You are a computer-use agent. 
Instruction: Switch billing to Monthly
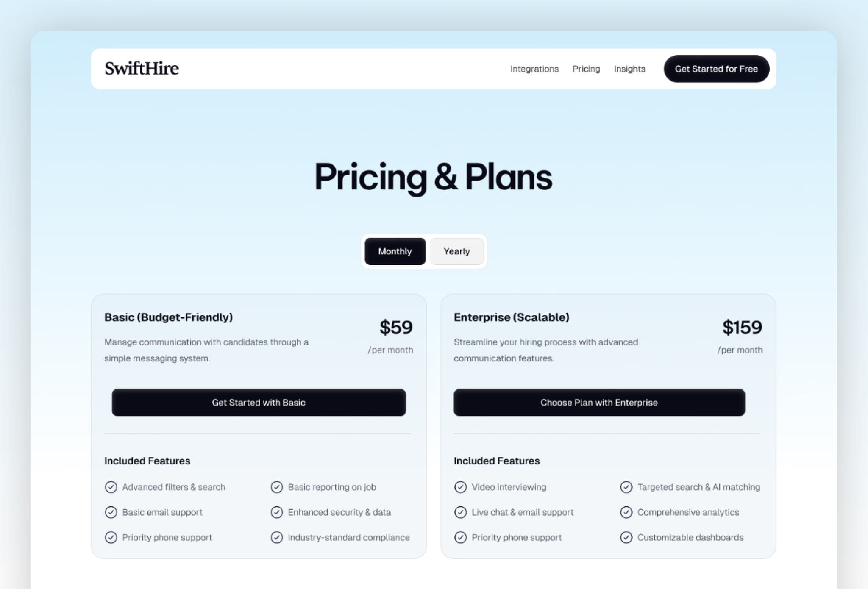(x=395, y=251)
